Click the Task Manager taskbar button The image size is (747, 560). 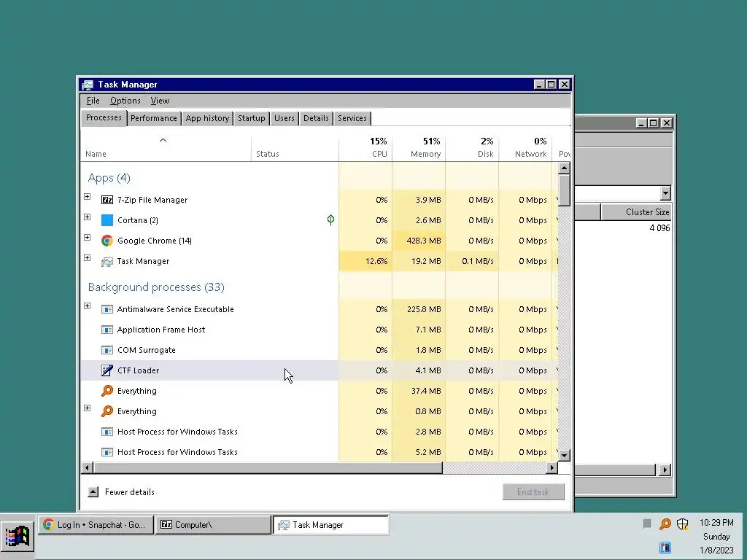[330, 525]
